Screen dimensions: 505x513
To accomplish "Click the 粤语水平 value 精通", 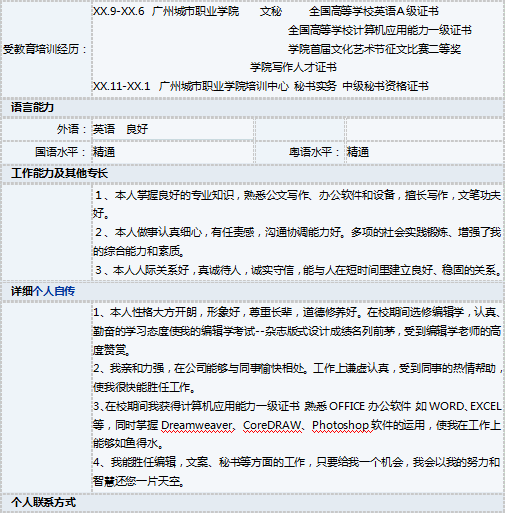I will click(358, 152).
